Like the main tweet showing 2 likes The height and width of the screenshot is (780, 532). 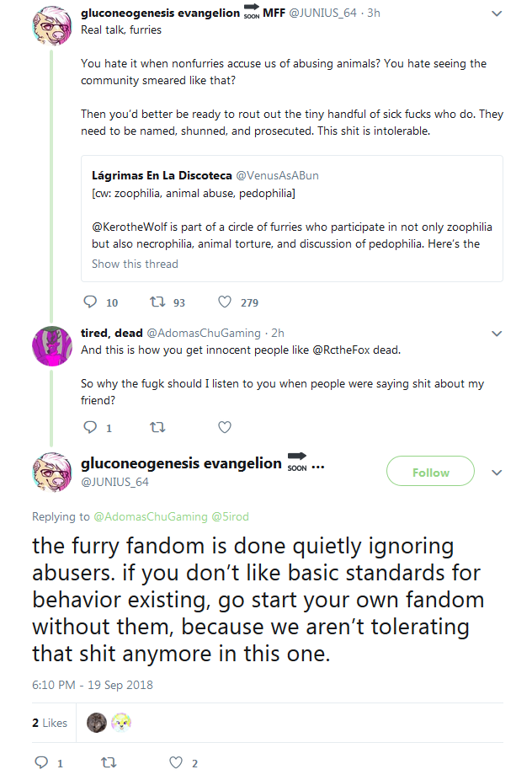[x=176, y=762]
